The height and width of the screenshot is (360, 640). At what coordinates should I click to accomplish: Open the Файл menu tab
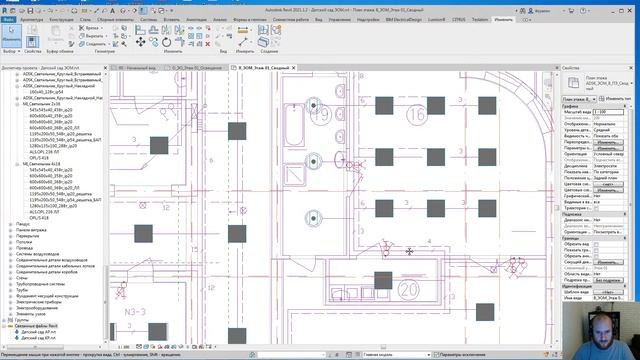8,20
